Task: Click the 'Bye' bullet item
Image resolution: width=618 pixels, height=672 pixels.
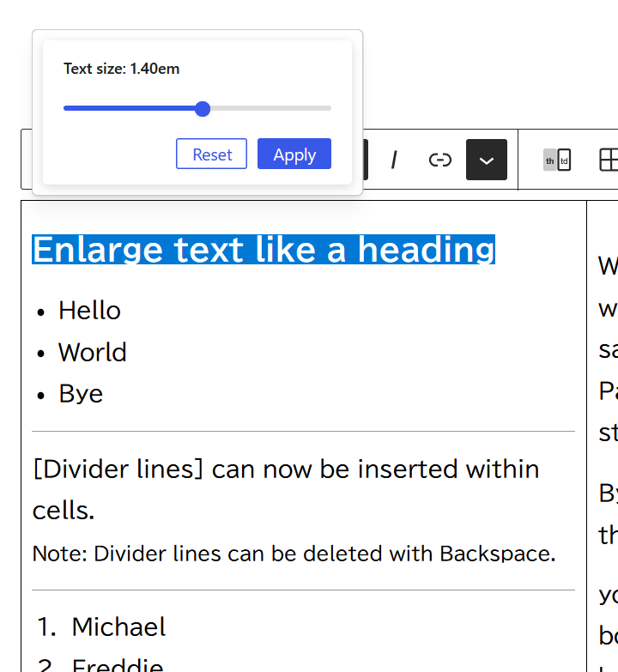Action: pos(81,393)
